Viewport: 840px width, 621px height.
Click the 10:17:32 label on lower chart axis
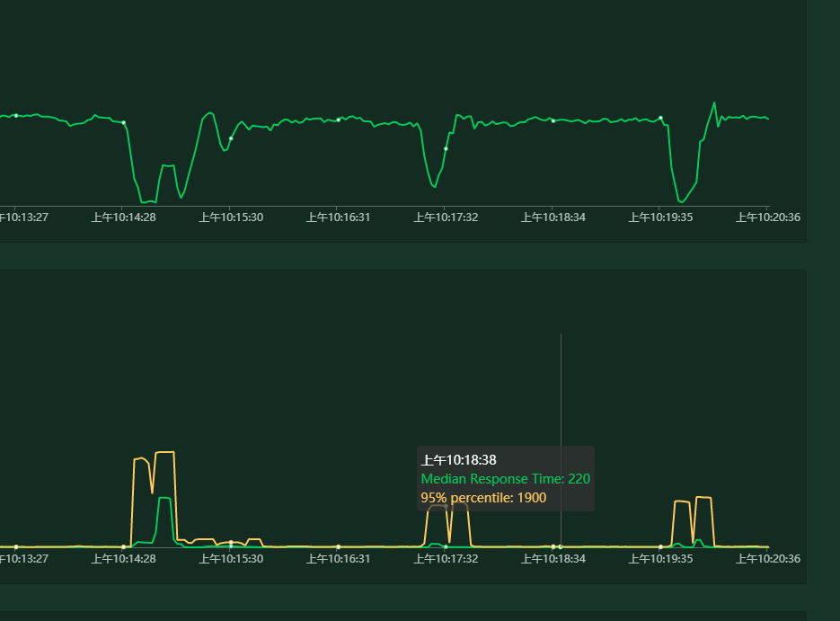(446, 559)
